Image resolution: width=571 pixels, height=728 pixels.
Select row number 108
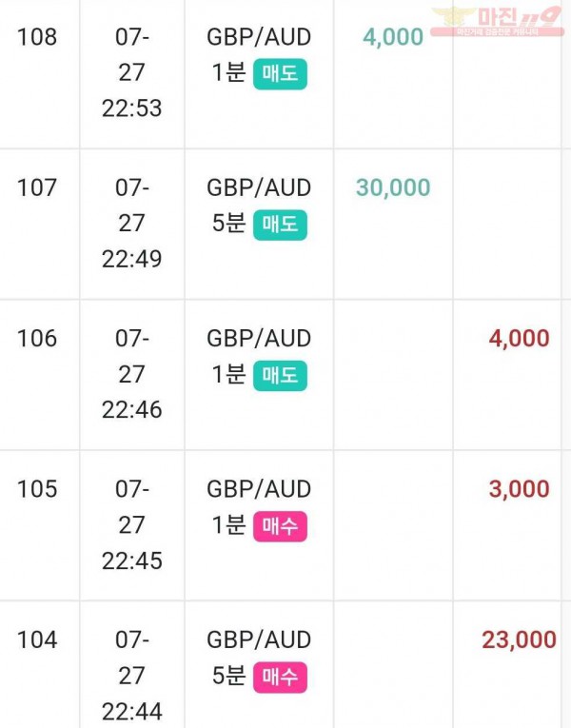[x=37, y=37]
